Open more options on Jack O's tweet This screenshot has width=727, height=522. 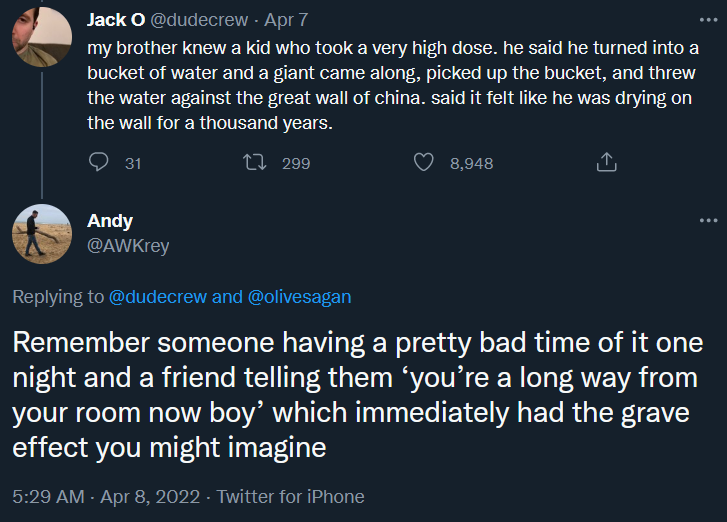[708, 20]
